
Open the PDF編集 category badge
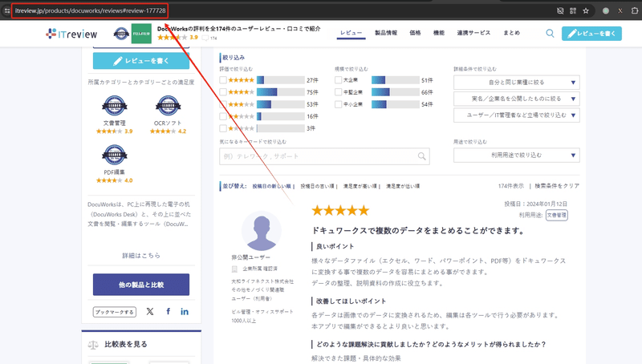click(x=114, y=155)
